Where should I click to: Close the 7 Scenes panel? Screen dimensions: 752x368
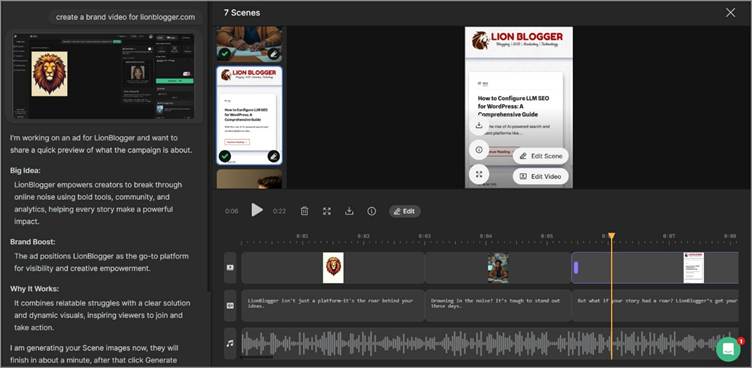(x=730, y=13)
